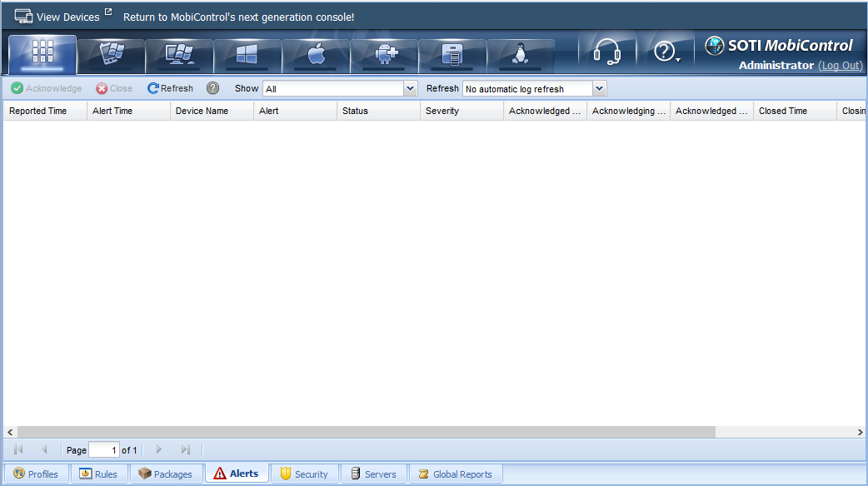This screenshot has height=486, width=868.
Task: Expand the Show filter dropdown
Action: tap(410, 89)
